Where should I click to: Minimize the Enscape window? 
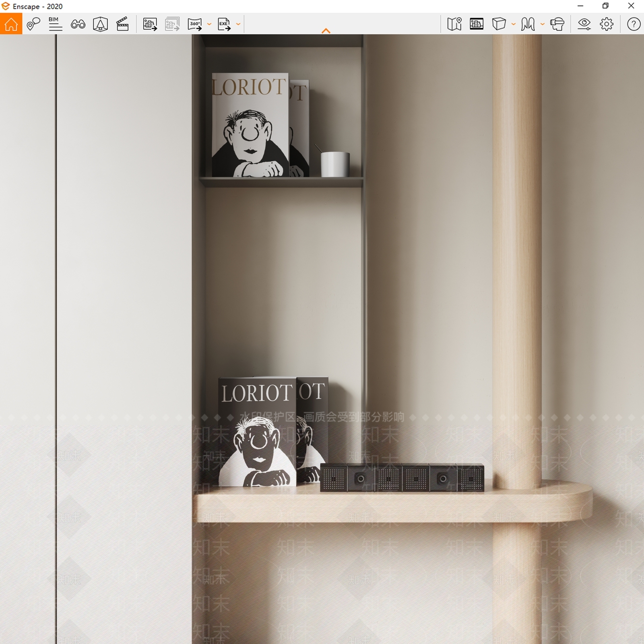point(580,6)
